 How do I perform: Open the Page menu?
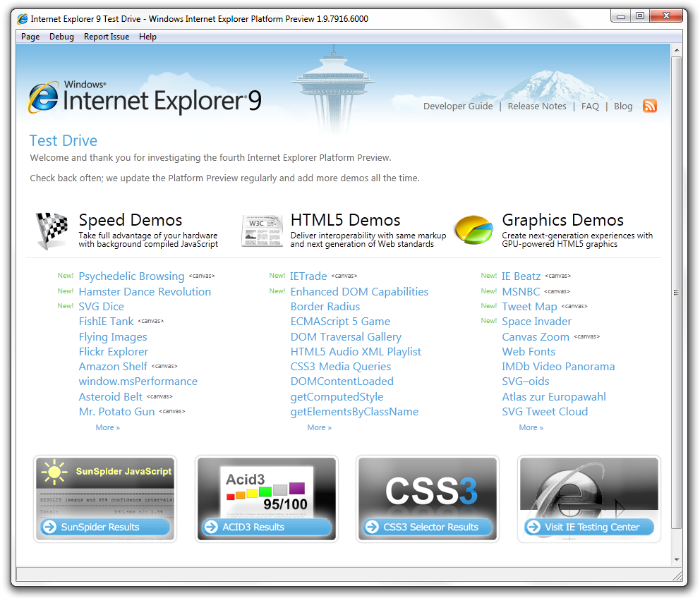coord(30,37)
